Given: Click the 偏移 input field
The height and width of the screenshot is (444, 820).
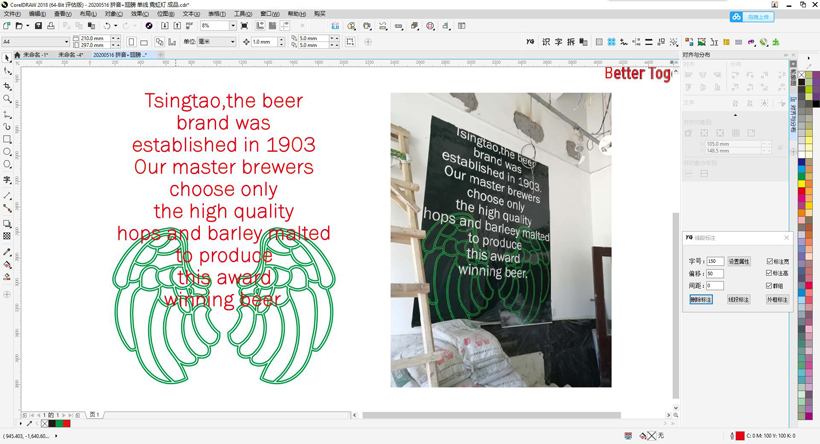Looking at the screenshot, I should point(715,274).
